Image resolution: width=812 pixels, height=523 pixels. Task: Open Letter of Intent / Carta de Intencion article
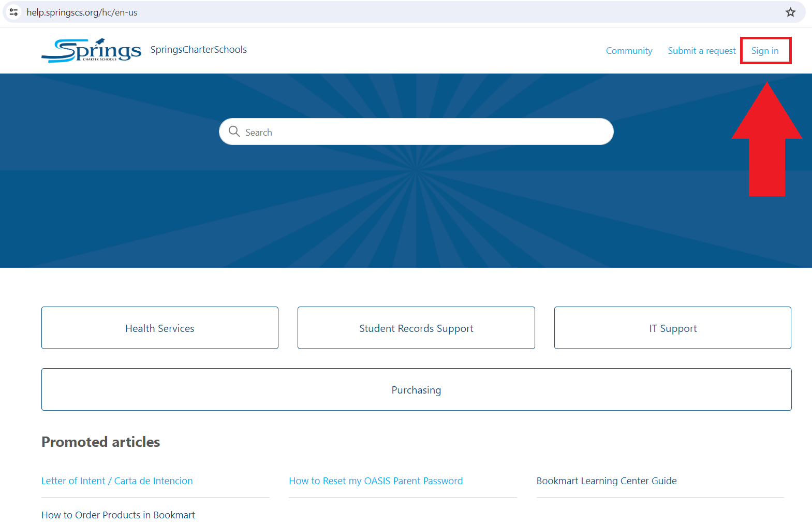pyautogui.click(x=117, y=481)
